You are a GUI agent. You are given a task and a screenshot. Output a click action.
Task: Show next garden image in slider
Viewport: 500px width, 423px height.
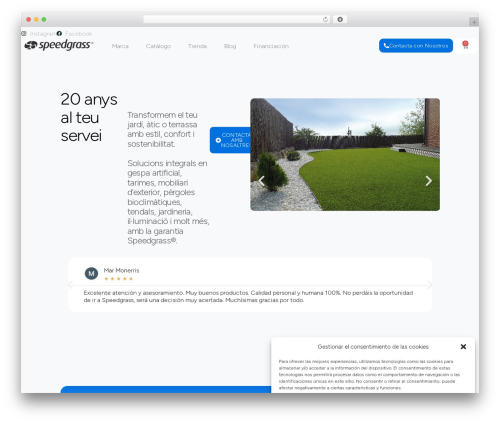point(429,181)
